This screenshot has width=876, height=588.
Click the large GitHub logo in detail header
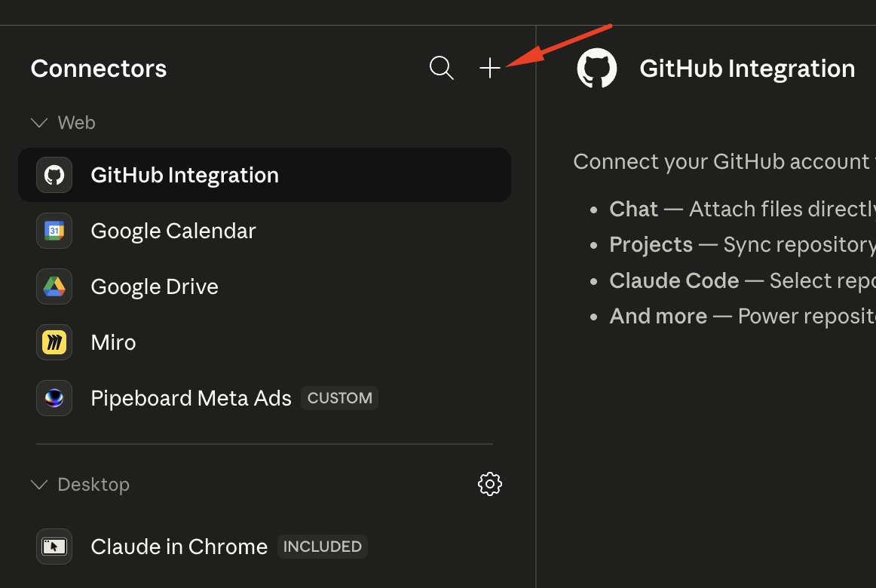coord(596,68)
